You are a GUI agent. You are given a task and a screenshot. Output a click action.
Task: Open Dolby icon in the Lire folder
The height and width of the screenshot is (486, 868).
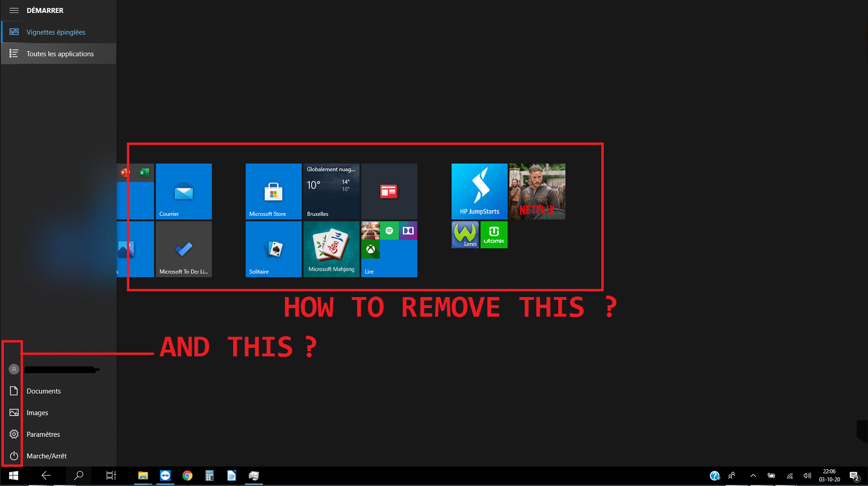[408, 231]
